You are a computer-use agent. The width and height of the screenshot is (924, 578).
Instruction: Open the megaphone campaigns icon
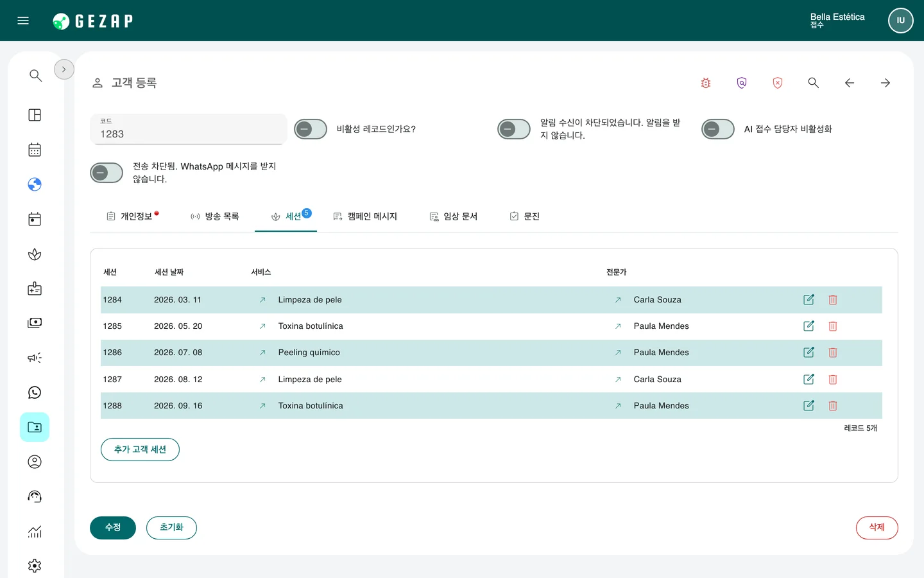coord(35,358)
